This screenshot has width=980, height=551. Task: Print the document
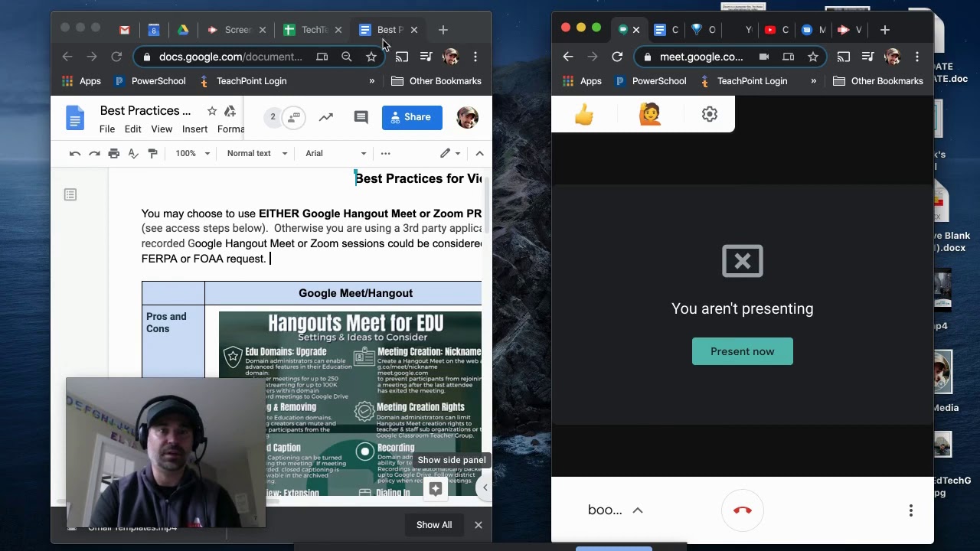114,154
